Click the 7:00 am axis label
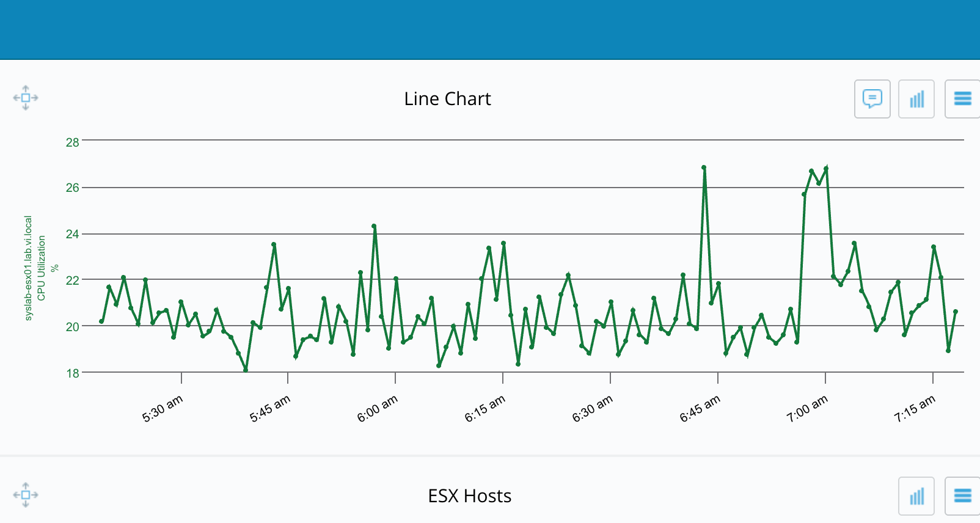Viewport: 980px width, 523px height. click(x=808, y=409)
